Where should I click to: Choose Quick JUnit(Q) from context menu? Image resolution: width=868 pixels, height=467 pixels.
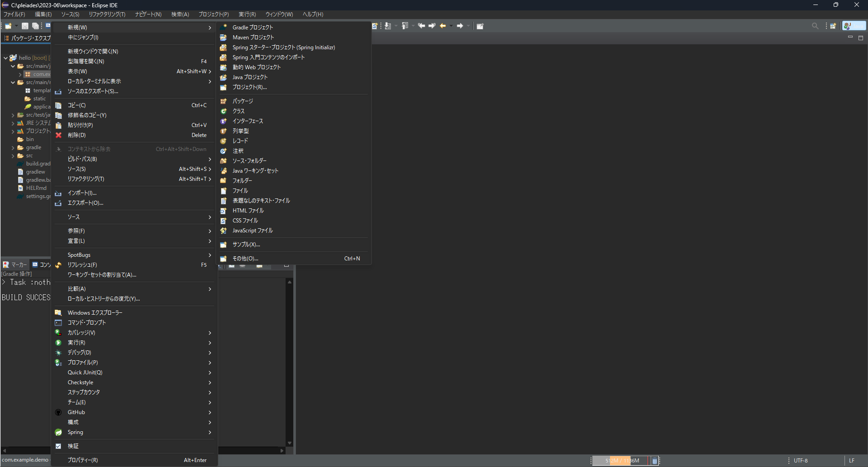pyautogui.click(x=134, y=373)
